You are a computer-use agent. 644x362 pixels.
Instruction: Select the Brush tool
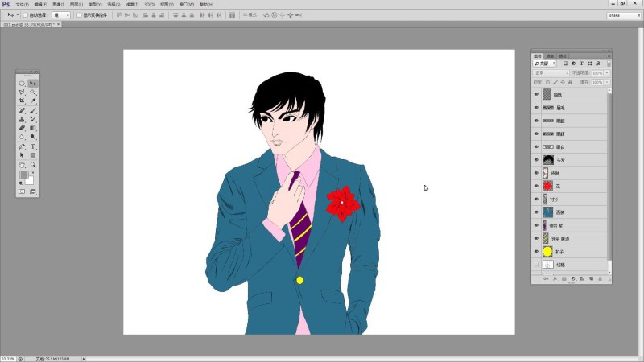[x=33, y=110]
